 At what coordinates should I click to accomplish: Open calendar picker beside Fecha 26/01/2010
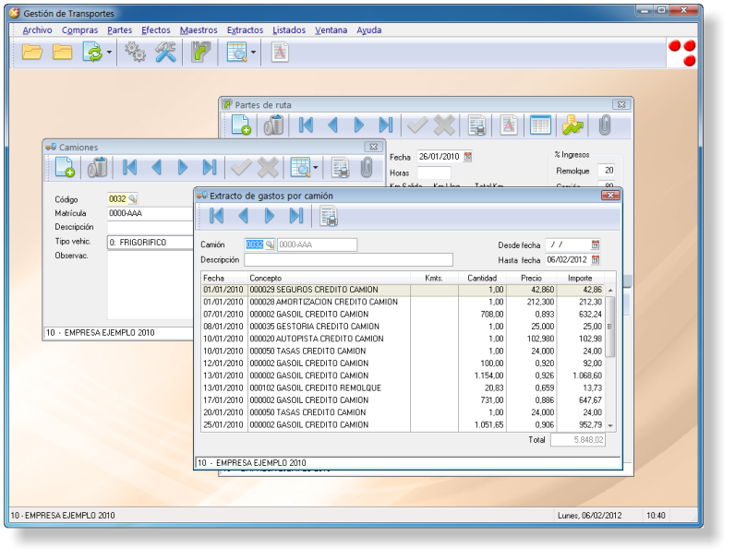tap(468, 157)
